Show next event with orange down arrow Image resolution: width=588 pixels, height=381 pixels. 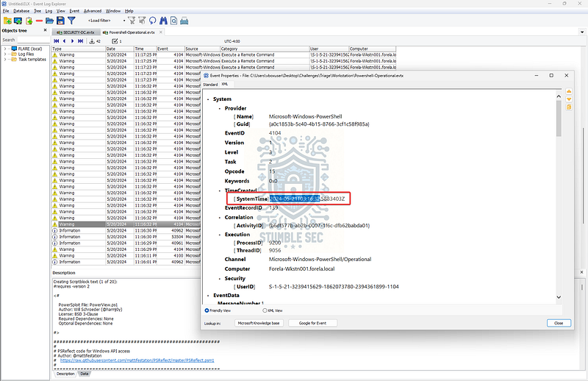point(569,99)
